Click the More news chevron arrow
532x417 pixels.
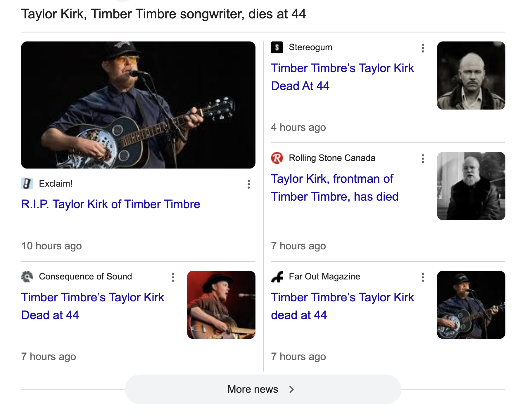click(x=291, y=389)
